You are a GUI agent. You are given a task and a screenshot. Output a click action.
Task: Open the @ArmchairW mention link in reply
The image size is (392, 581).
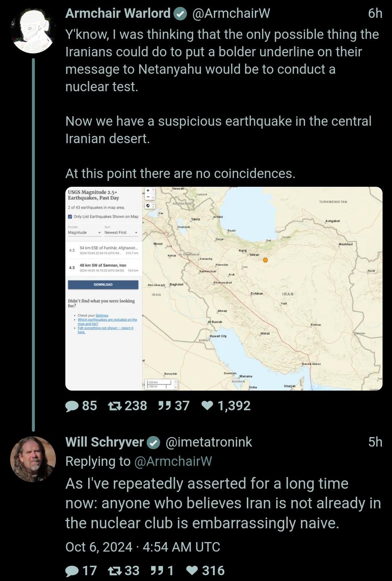tap(173, 461)
